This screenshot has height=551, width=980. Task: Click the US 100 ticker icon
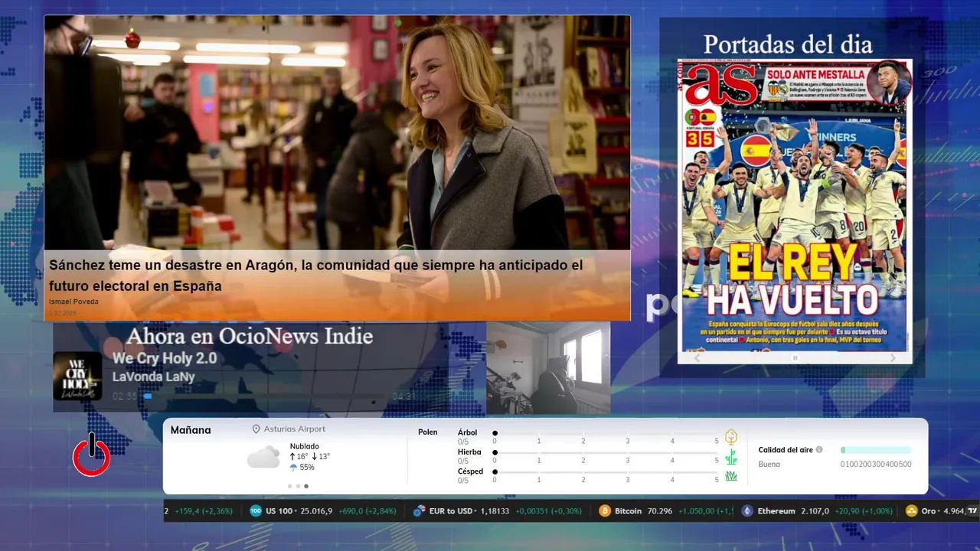[x=256, y=510]
